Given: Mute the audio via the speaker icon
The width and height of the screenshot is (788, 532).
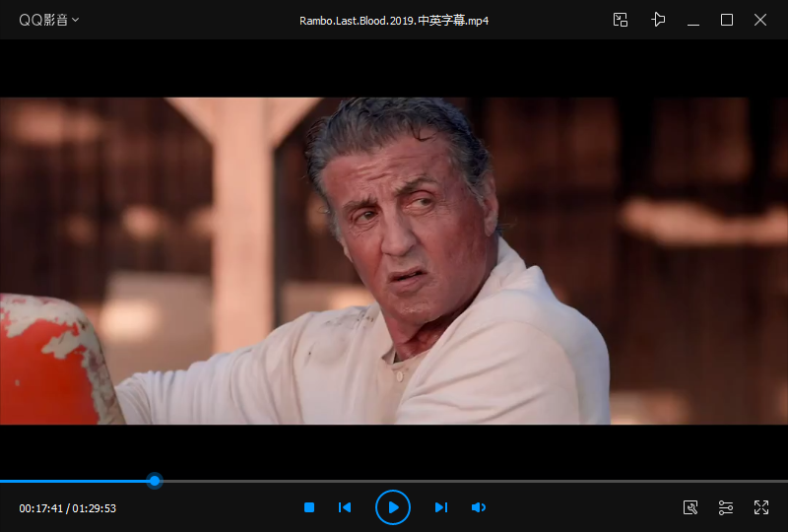Looking at the screenshot, I should click(x=479, y=507).
